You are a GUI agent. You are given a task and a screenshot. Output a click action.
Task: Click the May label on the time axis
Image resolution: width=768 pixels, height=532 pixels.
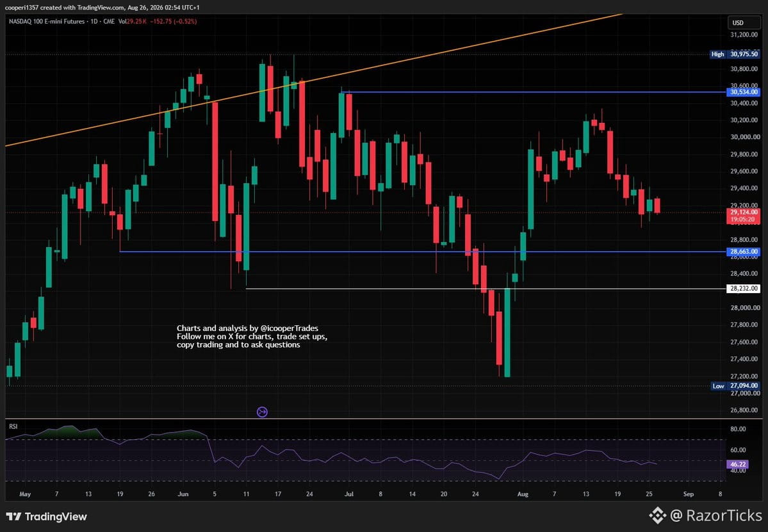tap(25, 494)
